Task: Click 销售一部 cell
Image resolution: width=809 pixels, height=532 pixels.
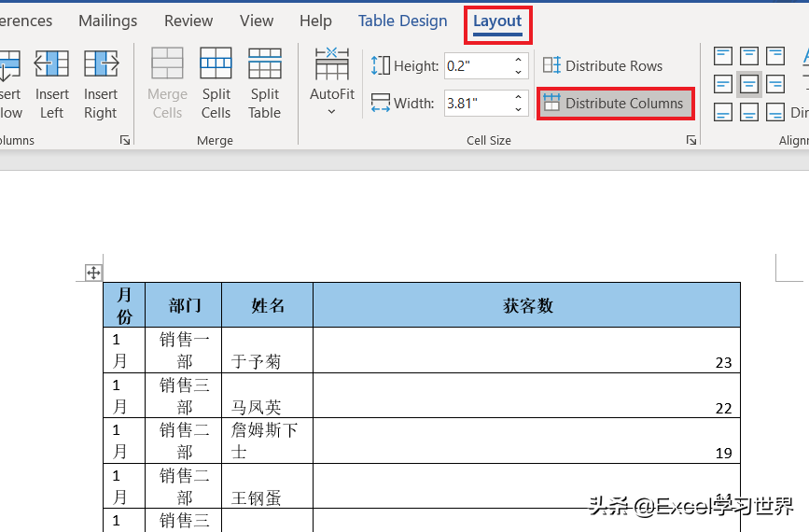Action: point(184,350)
